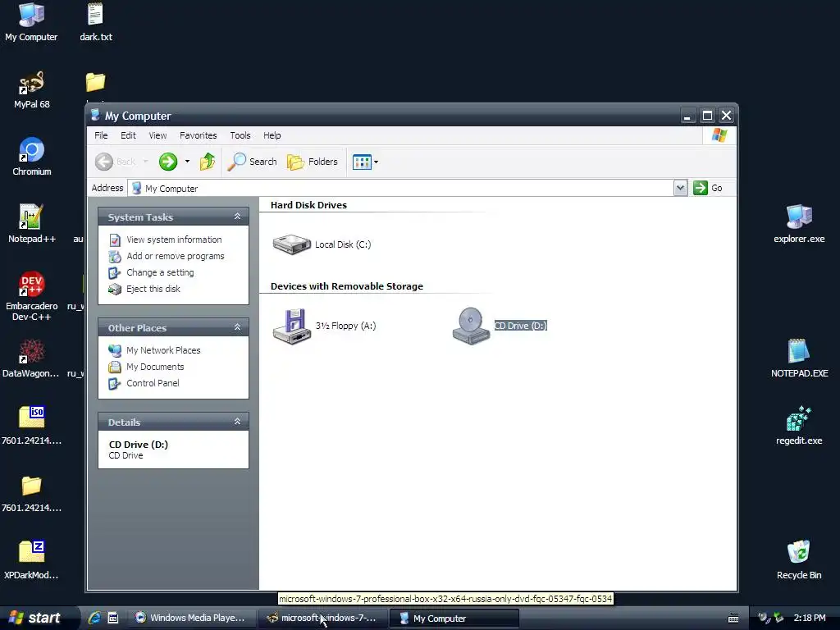Select Chromium desktop shortcut
This screenshot has width=840, height=630.
point(31,157)
